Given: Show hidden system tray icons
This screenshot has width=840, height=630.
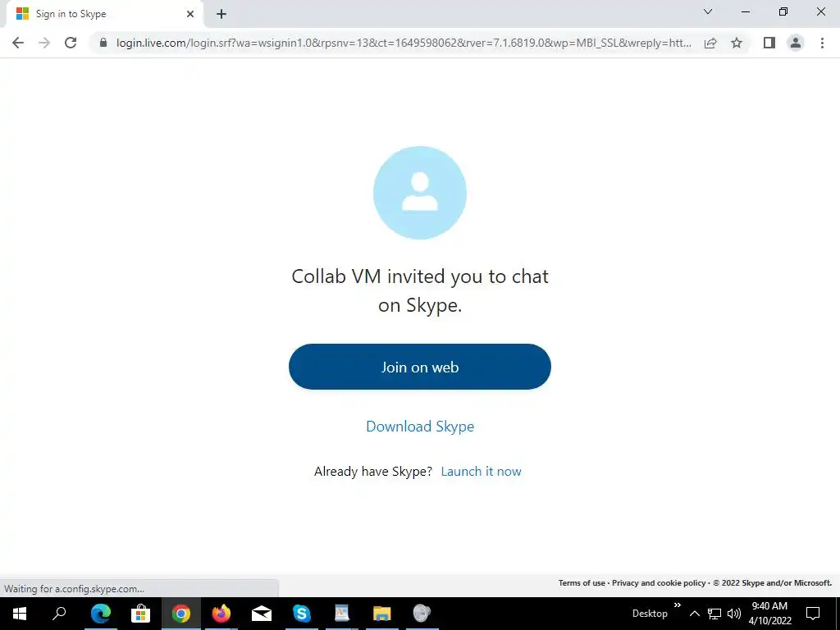Looking at the screenshot, I should coord(694,614).
